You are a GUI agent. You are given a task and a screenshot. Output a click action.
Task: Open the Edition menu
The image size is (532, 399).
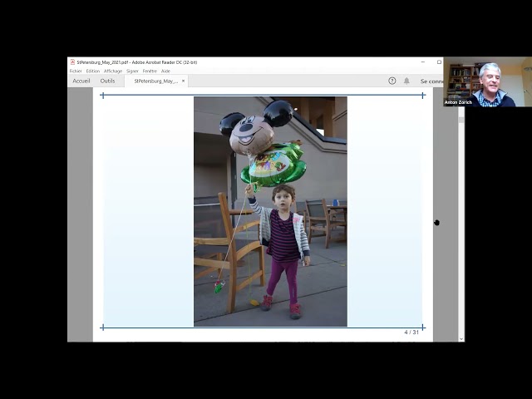point(93,71)
